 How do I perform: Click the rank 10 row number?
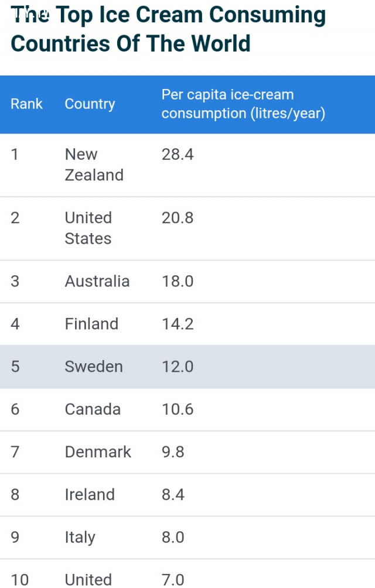pos(19,579)
